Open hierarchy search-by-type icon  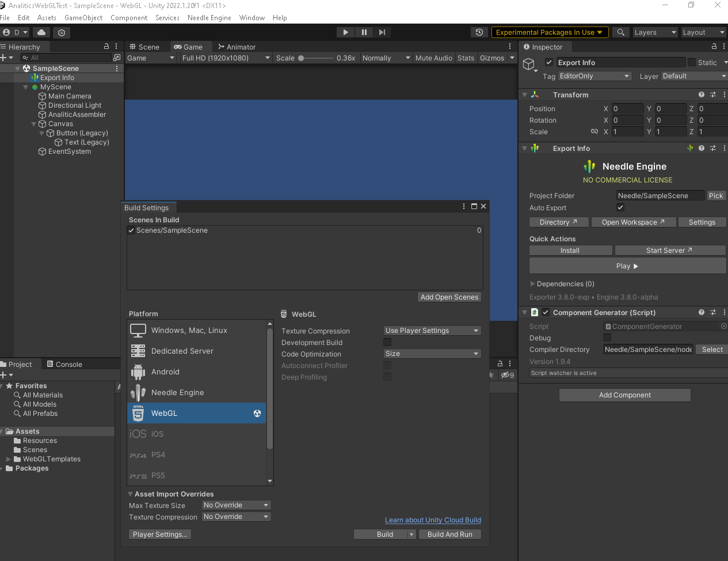click(117, 58)
